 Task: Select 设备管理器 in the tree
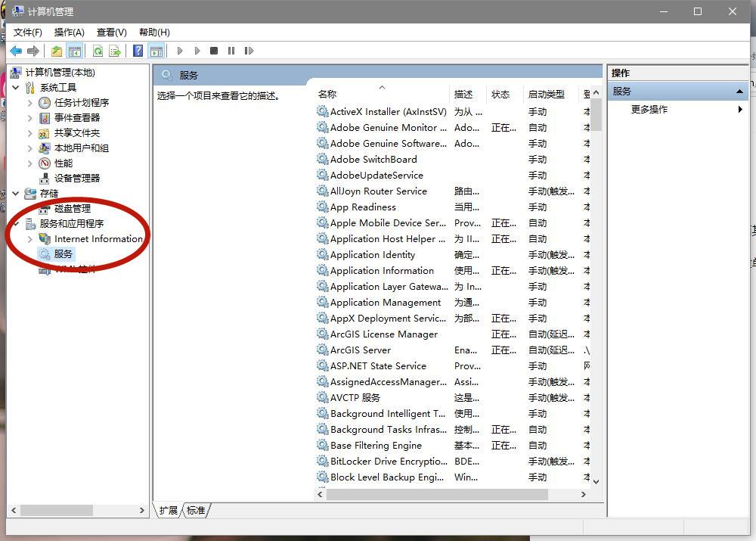76,178
